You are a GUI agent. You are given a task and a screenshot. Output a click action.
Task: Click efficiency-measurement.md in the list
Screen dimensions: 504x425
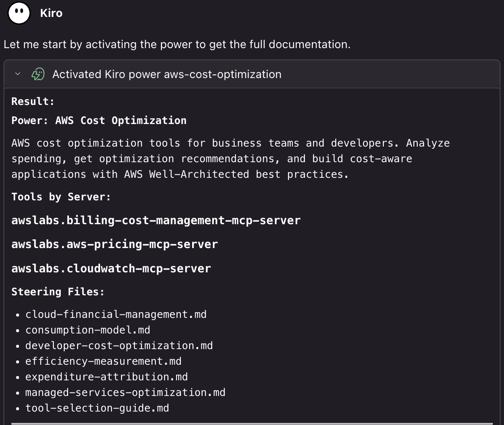pos(104,361)
